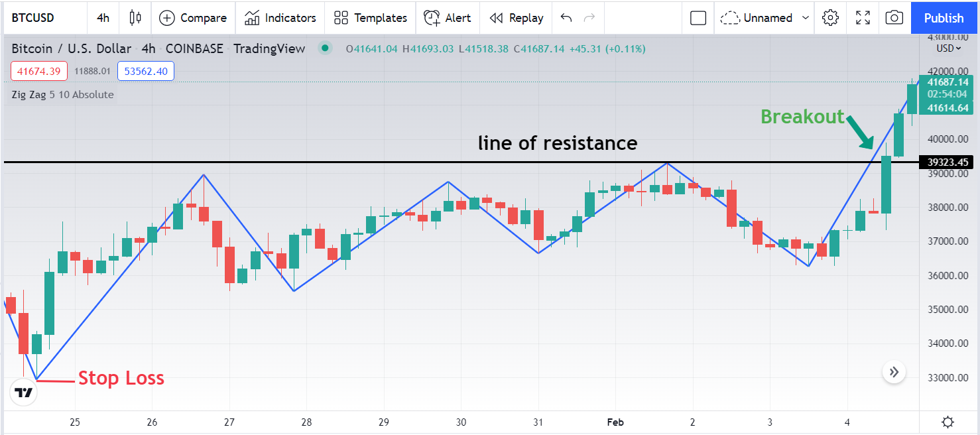This screenshot has width=980, height=435.
Task: Enter fullscreen mode
Action: click(x=863, y=18)
